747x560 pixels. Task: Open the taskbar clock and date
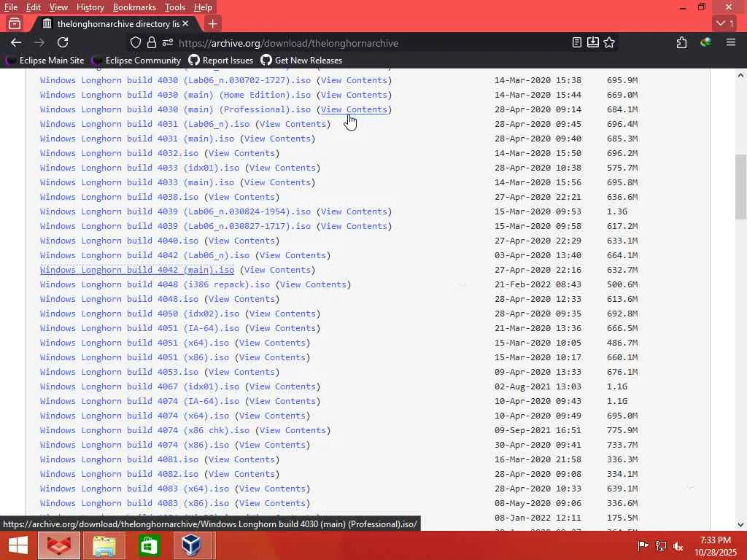coord(715,546)
